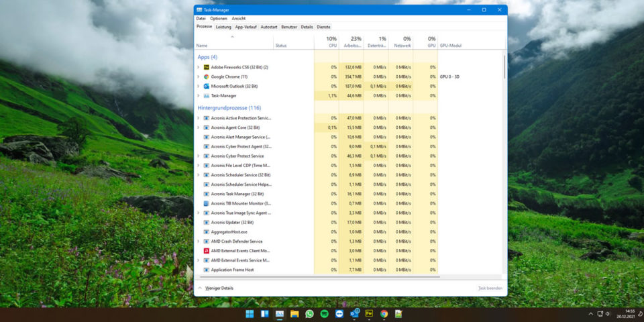
Task: Expand the Google Chrome process group
Action: [198, 76]
